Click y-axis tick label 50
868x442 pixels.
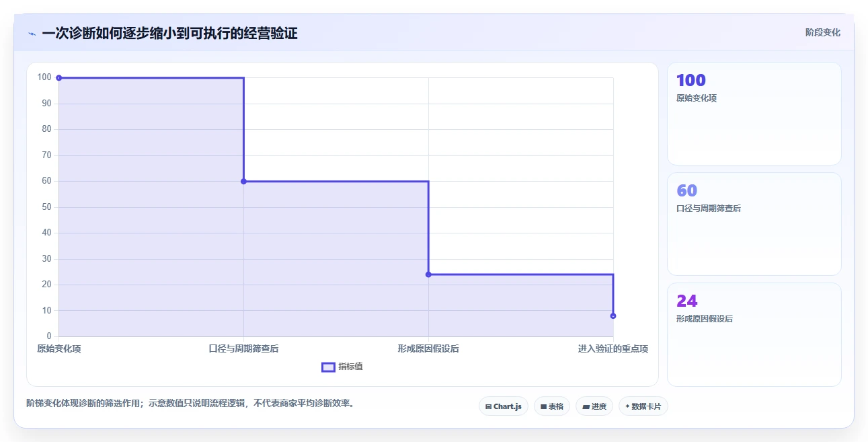click(x=46, y=207)
